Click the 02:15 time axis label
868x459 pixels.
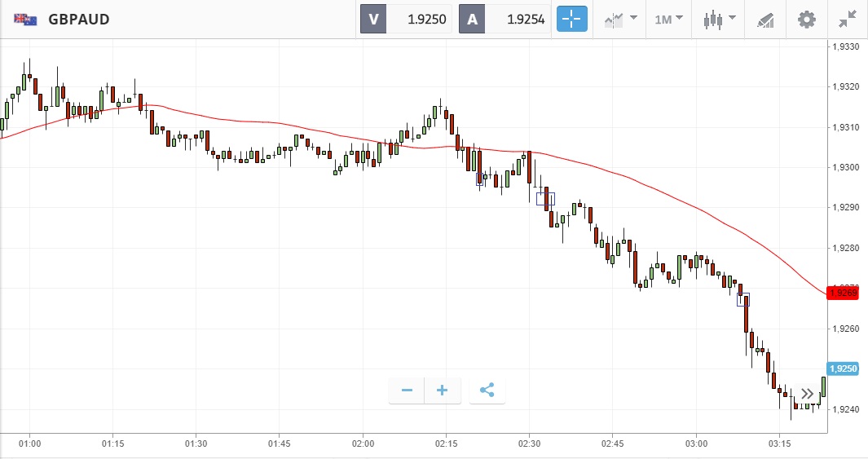click(446, 444)
